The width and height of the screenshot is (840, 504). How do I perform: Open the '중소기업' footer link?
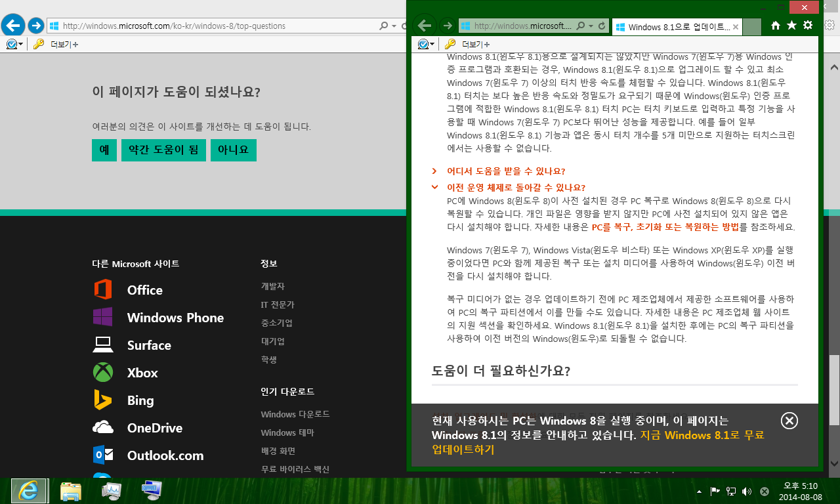[276, 323]
